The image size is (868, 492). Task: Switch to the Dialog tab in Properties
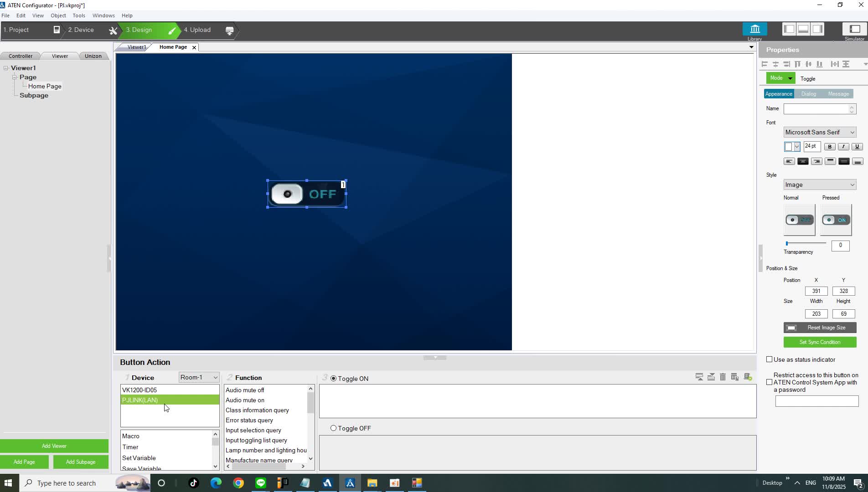point(809,94)
